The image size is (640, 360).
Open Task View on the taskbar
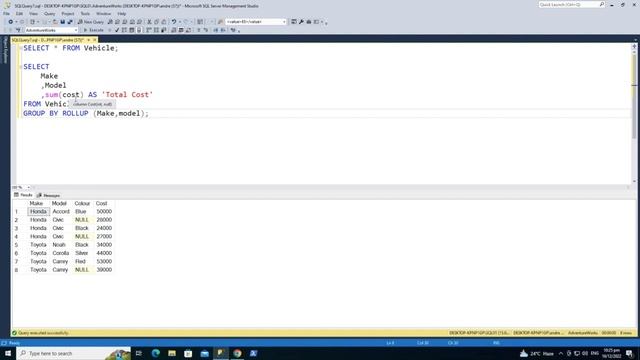139,353
